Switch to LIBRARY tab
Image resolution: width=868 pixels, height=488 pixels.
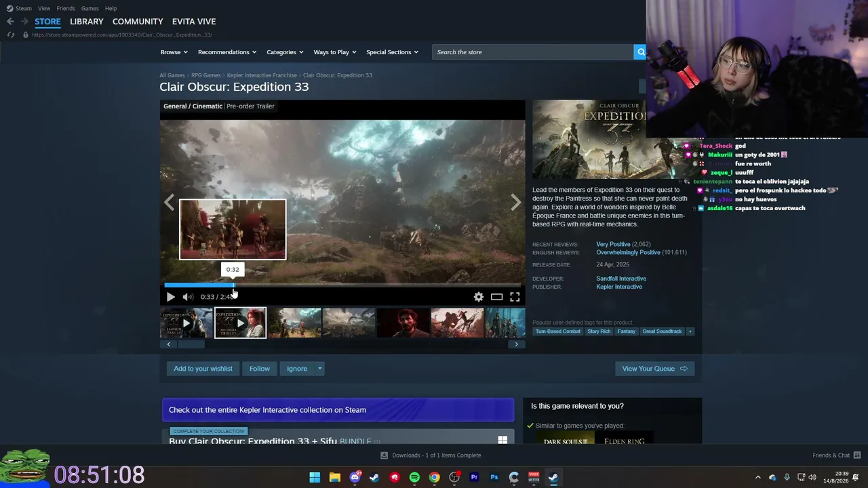87,22
